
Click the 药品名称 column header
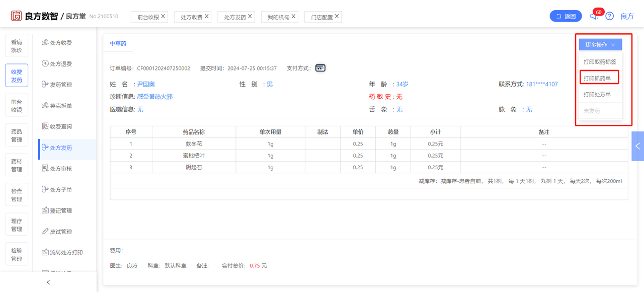click(x=194, y=132)
